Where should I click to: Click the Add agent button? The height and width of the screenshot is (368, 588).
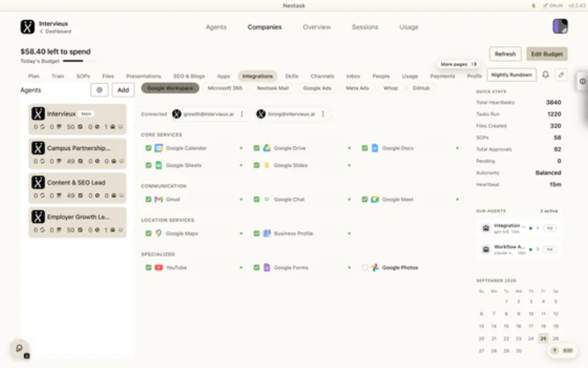coord(123,90)
